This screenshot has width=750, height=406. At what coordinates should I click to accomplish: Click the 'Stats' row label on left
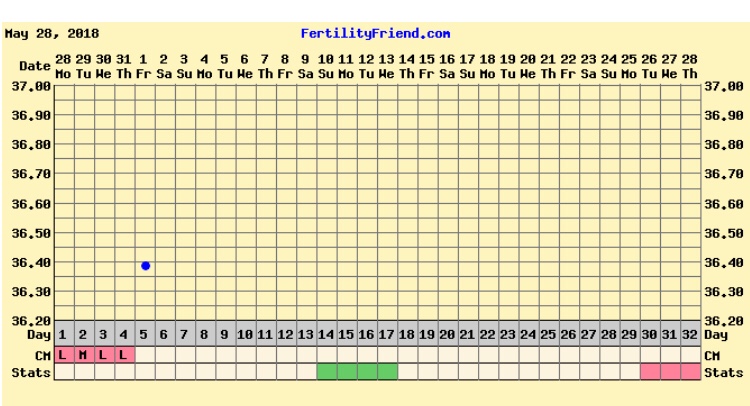(26, 372)
